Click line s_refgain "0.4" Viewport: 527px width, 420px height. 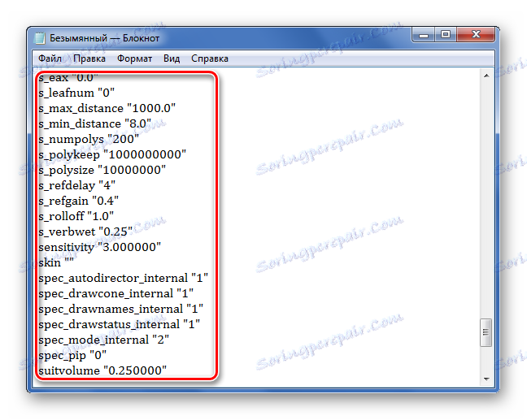[78, 201]
